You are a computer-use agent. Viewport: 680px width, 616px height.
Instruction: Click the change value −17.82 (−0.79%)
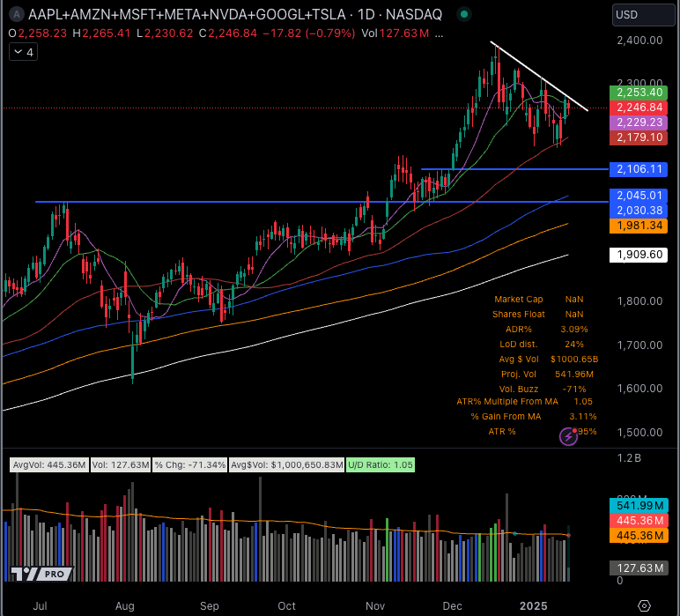309,33
